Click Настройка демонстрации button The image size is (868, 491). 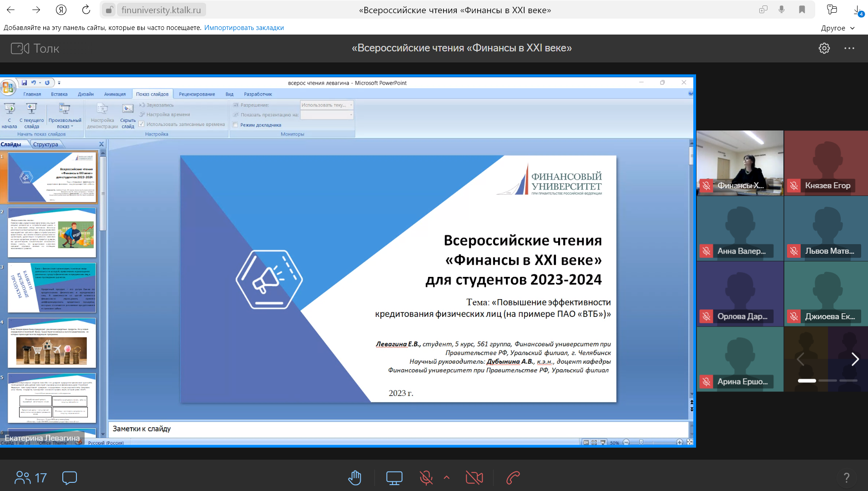pos(102,115)
